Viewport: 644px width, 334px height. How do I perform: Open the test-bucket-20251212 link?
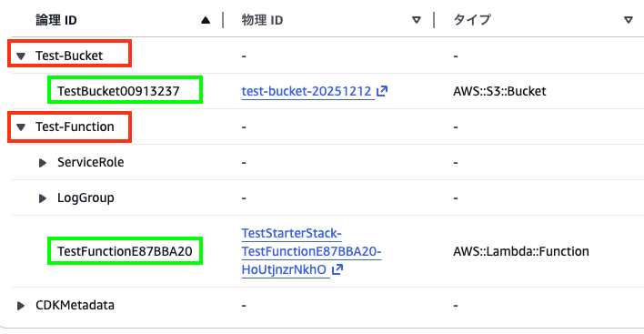pos(307,91)
